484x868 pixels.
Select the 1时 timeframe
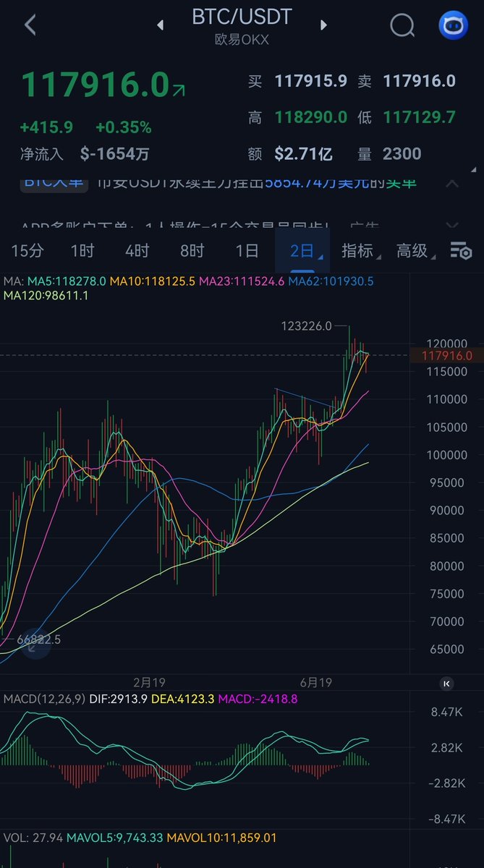82,251
